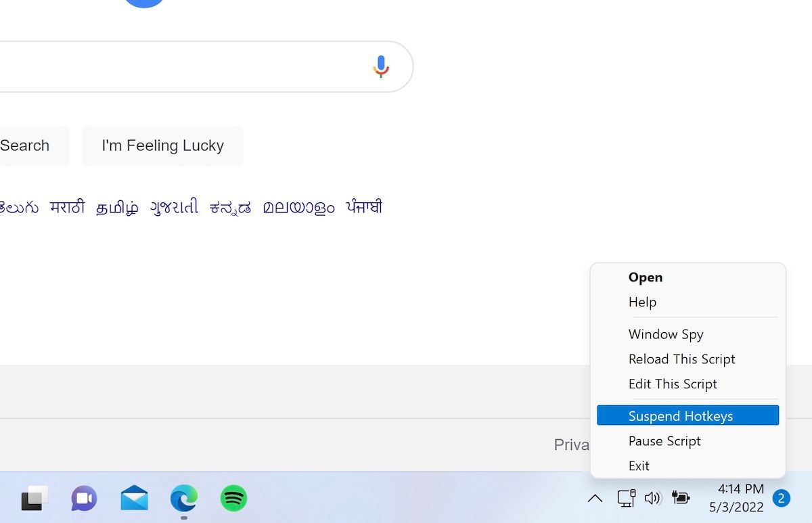Click the Google voice search microphone
812x523 pixels.
pyautogui.click(x=380, y=66)
